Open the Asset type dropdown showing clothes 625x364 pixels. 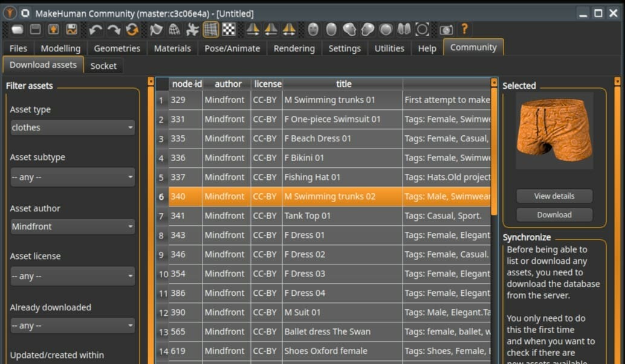[73, 127]
